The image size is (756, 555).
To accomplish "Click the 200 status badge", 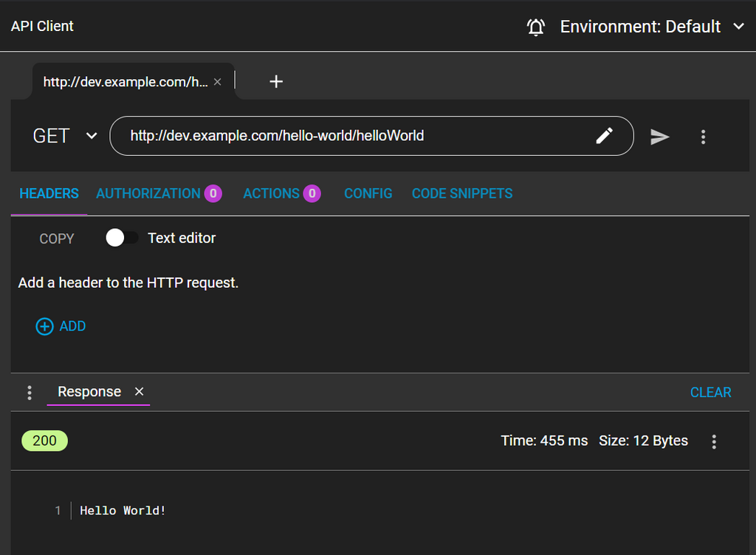I will coord(44,441).
